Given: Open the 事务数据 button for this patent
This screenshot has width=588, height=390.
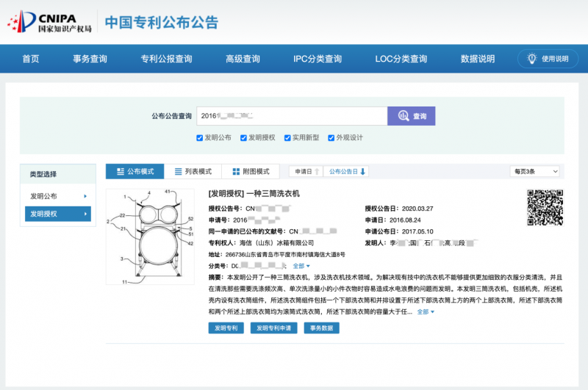Looking at the screenshot, I should pyautogui.click(x=321, y=328).
